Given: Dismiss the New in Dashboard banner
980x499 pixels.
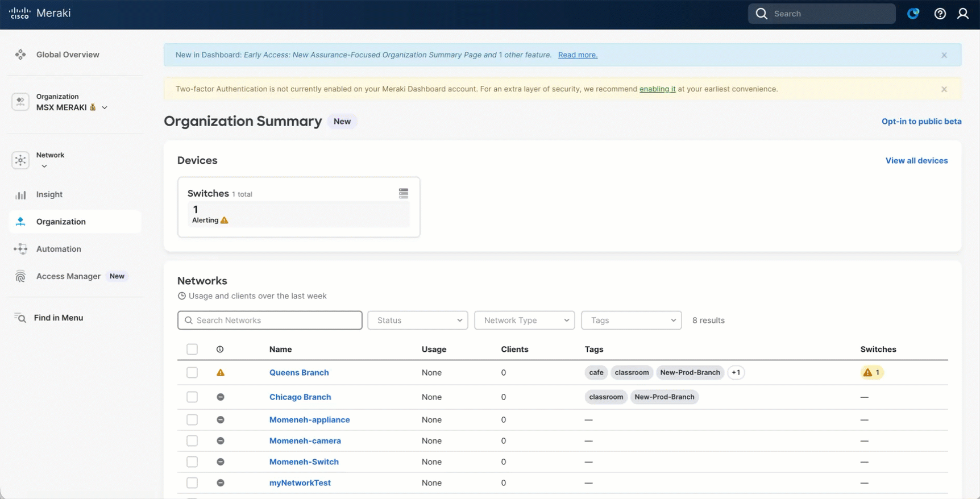Looking at the screenshot, I should tap(944, 55).
